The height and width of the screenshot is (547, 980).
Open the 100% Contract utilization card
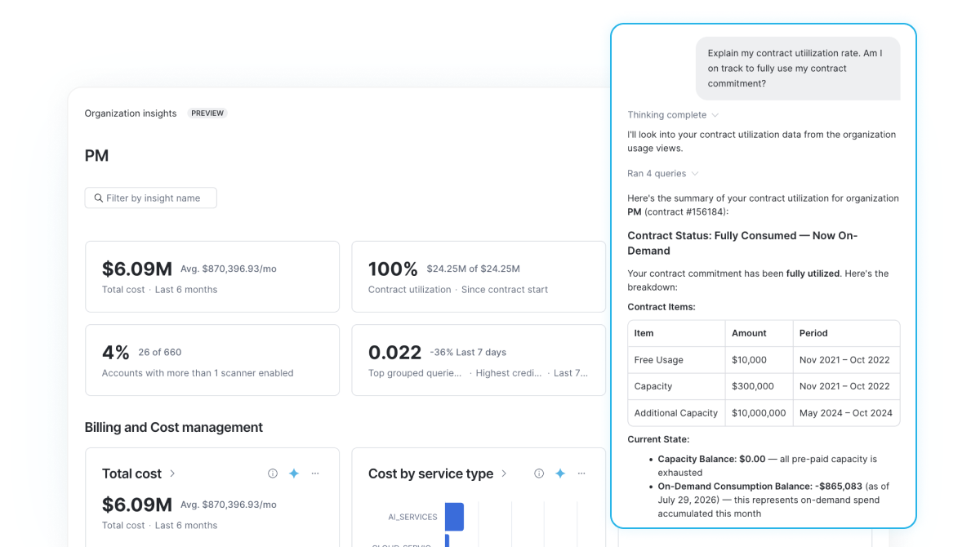click(479, 277)
